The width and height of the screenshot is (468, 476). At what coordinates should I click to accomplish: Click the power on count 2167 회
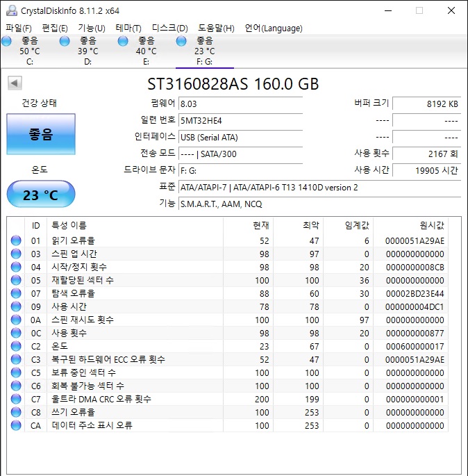point(427,154)
